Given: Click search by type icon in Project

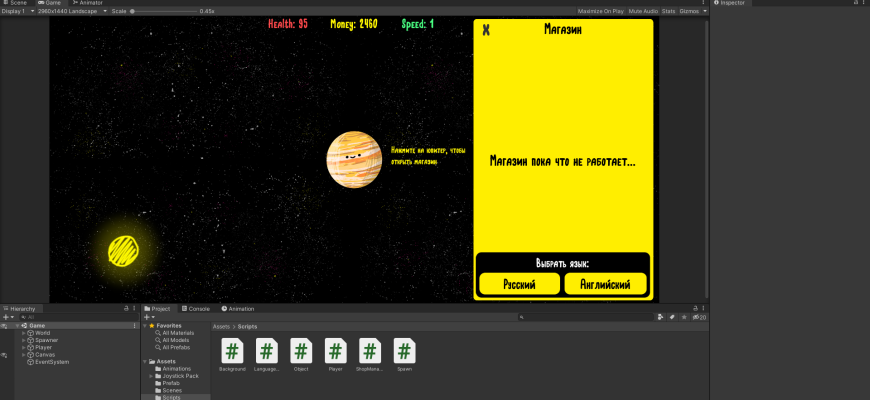Looking at the screenshot, I should click(661, 317).
